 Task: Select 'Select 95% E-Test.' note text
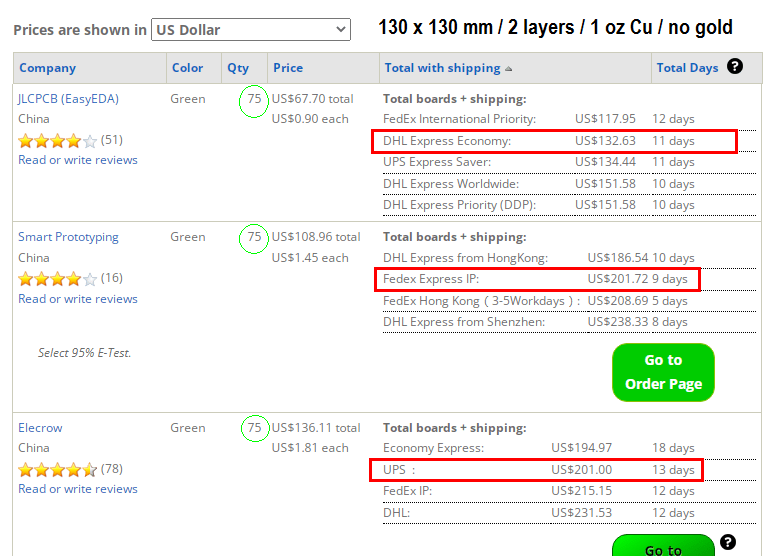pyautogui.click(x=84, y=353)
